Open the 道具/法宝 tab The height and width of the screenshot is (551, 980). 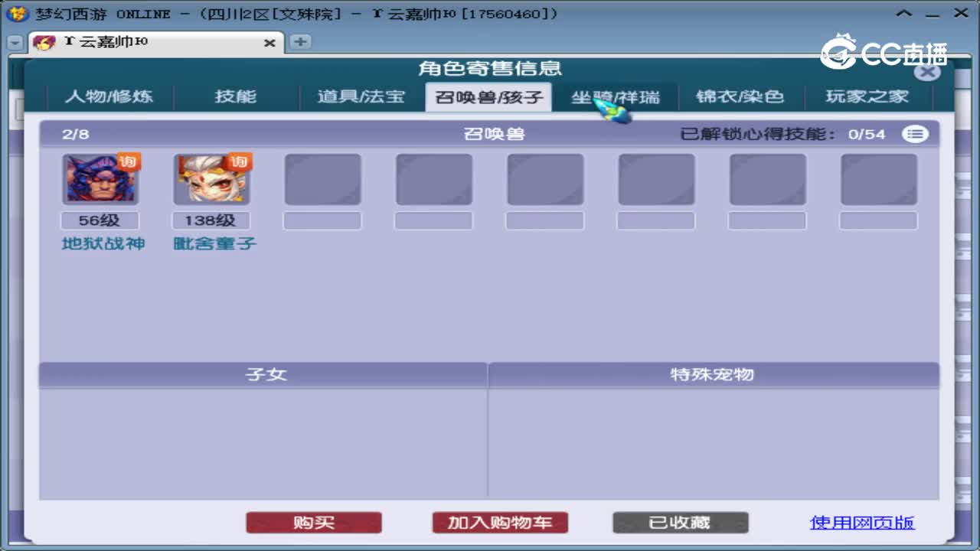(x=361, y=96)
